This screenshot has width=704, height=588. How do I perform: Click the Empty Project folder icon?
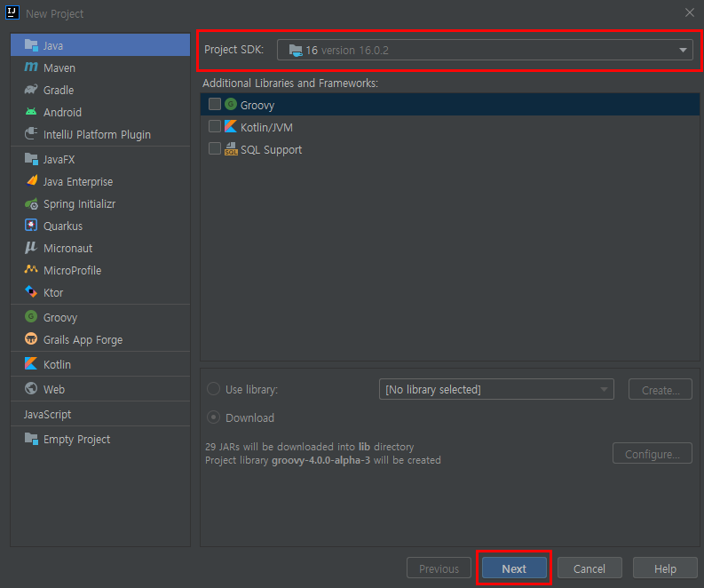[31, 439]
